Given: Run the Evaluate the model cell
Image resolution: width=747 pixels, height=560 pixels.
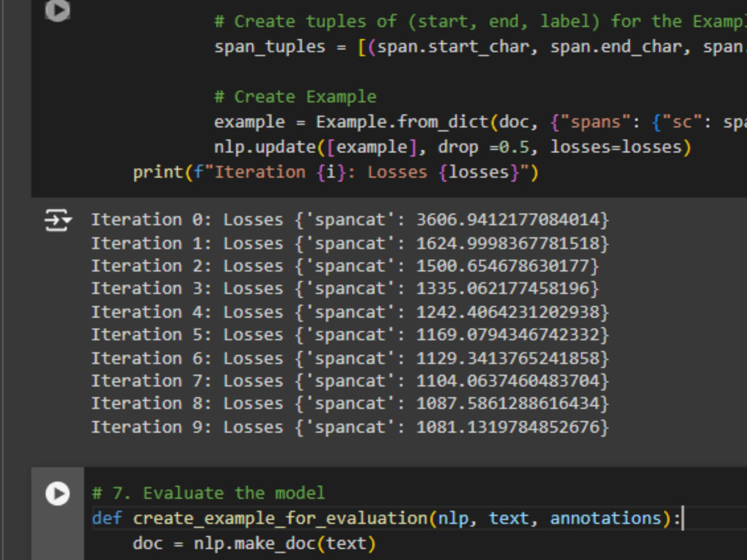Looking at the screenshot, I should coord(58,494).
